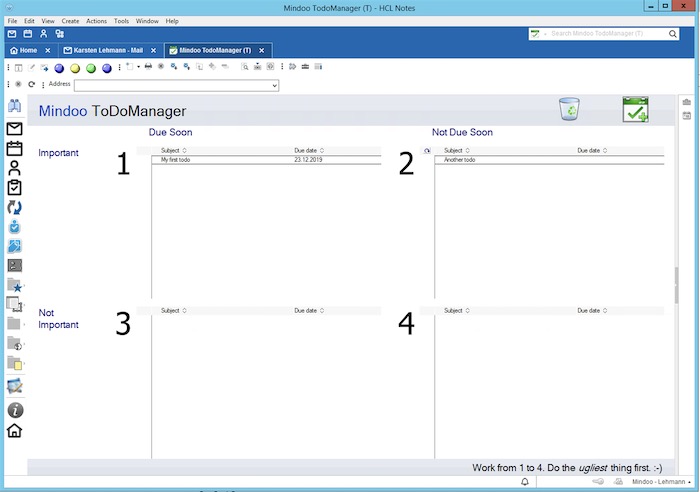700x492 pixels.
Task: Click the green check add-todo icon
Action: (x=635, y=109)
